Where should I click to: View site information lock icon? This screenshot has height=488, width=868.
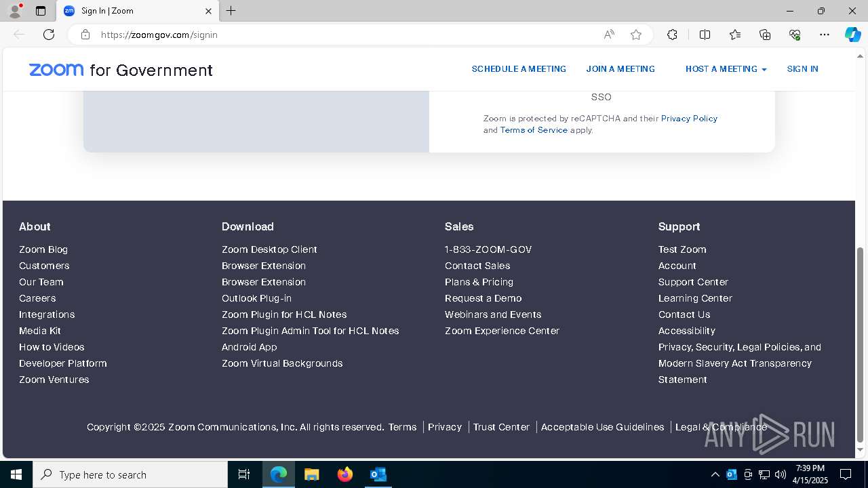[x=85, y=35]
